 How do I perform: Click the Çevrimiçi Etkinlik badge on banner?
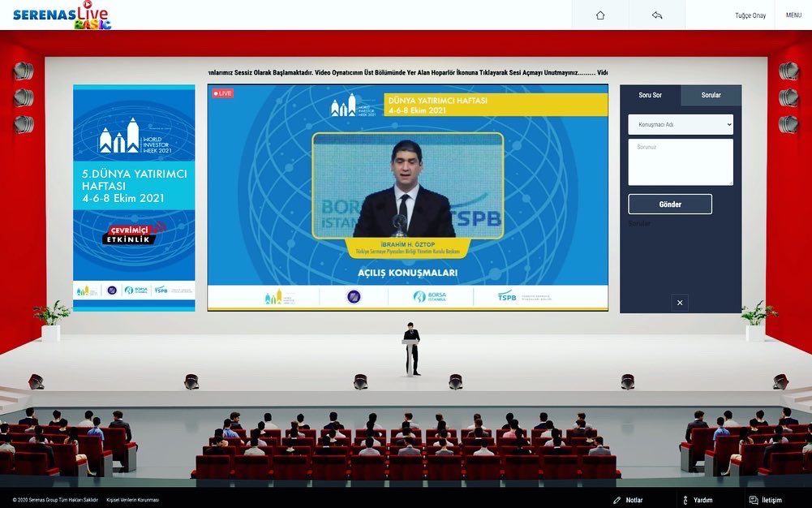[x=133, y=234]
